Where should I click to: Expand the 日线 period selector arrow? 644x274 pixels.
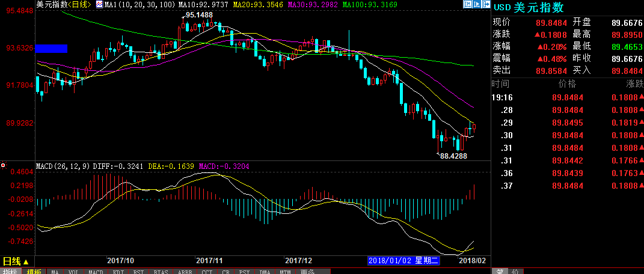pos(26,262)
